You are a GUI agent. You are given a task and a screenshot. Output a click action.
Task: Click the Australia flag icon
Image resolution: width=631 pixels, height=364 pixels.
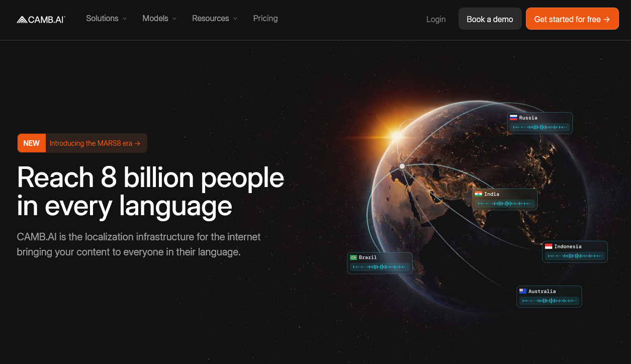click(523, 291)
